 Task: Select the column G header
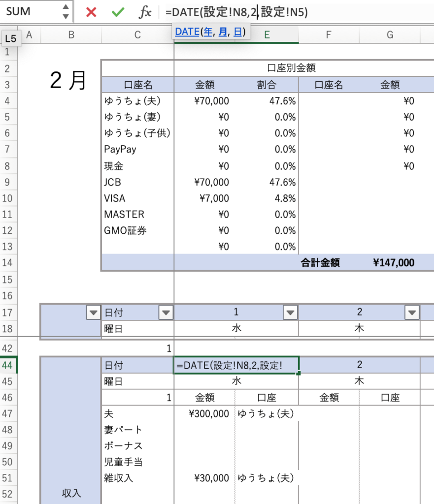point(390,34)
